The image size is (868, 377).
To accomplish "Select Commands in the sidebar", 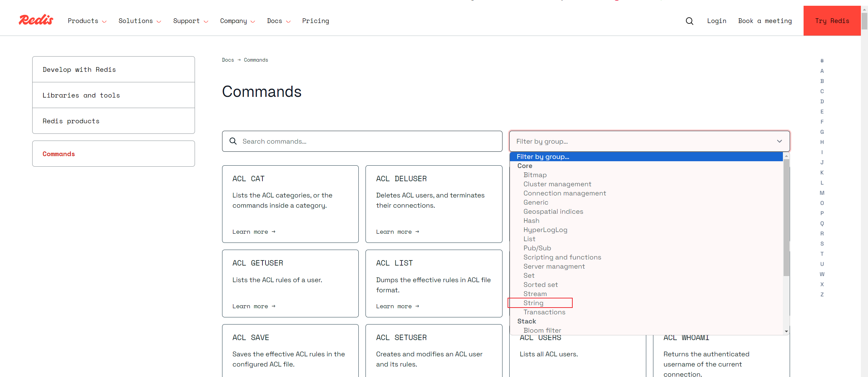I will coord(114,154).
